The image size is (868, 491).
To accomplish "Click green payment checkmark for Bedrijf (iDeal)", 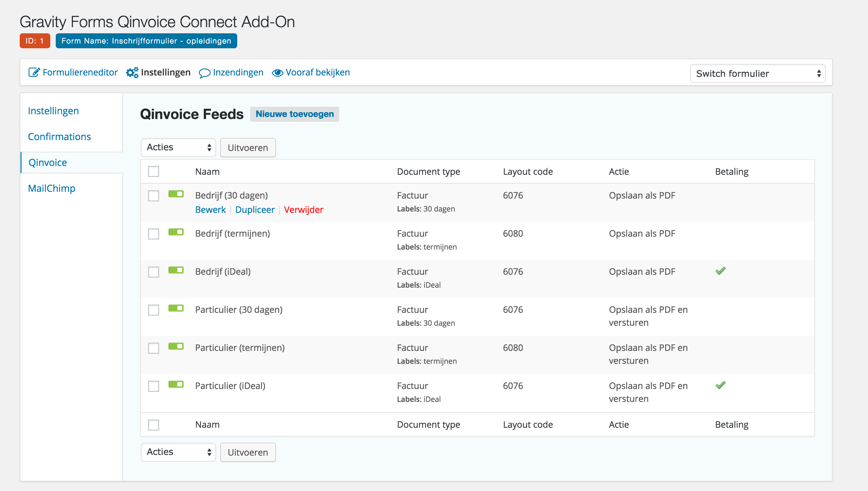I will 721,271.
